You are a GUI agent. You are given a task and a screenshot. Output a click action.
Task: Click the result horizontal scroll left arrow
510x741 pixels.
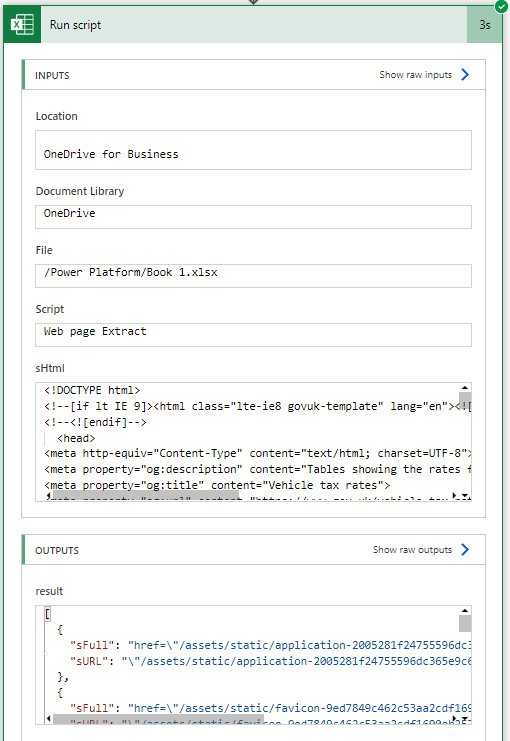coord(49,719)
